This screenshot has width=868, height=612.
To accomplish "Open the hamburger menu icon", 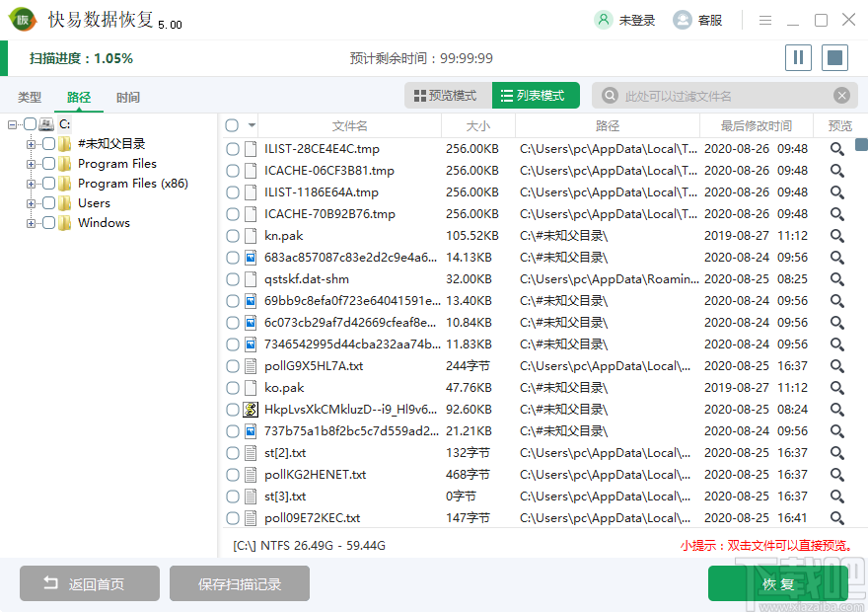I will pos(765,21).
